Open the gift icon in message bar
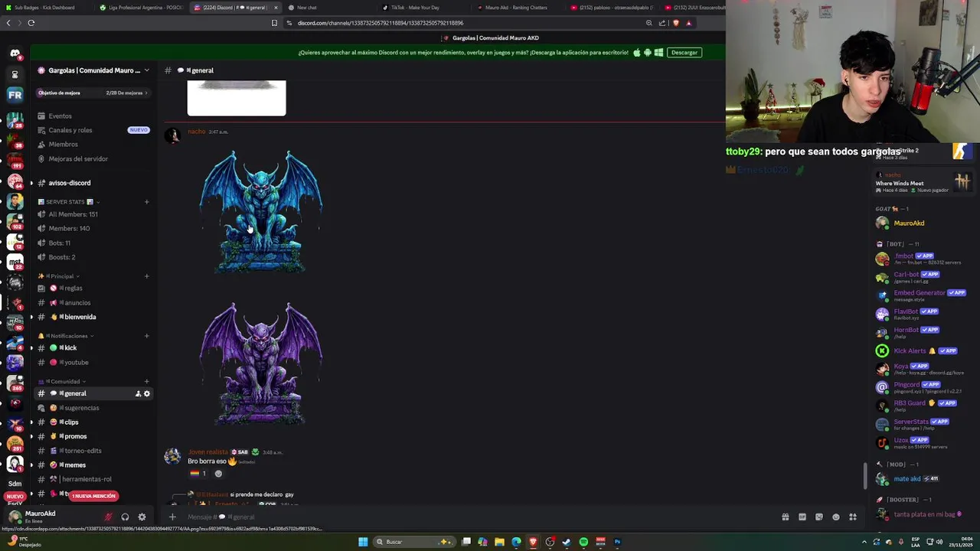 pos(786,517)
